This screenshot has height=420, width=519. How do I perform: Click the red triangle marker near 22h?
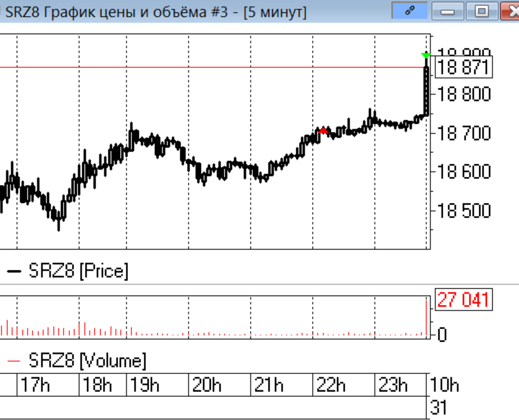pos(323,131)
